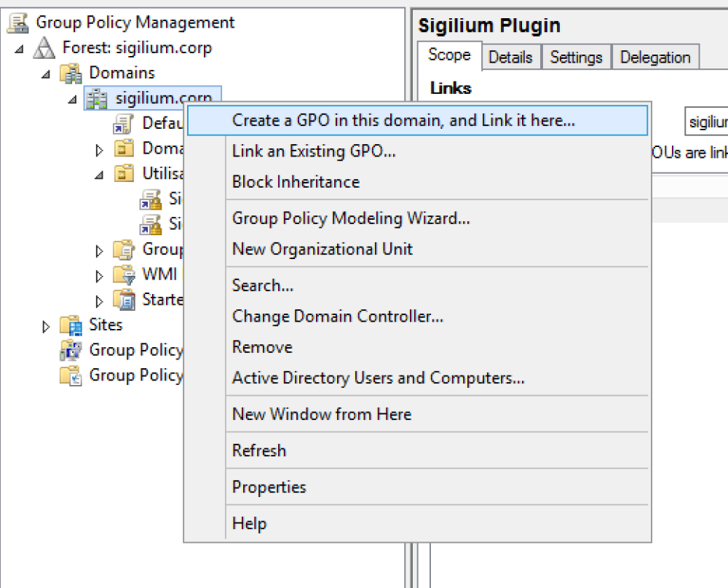
Task: Collapse the sigilium.corp domain node
Action: (72, 99)
